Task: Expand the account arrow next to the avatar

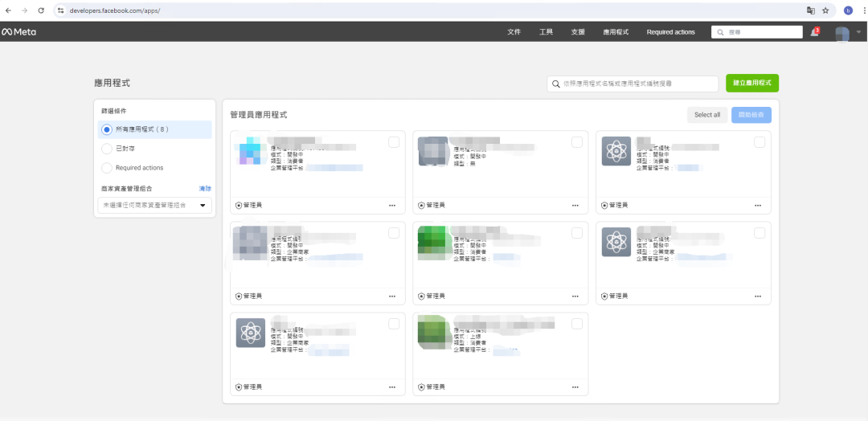Action: (858, 32)
